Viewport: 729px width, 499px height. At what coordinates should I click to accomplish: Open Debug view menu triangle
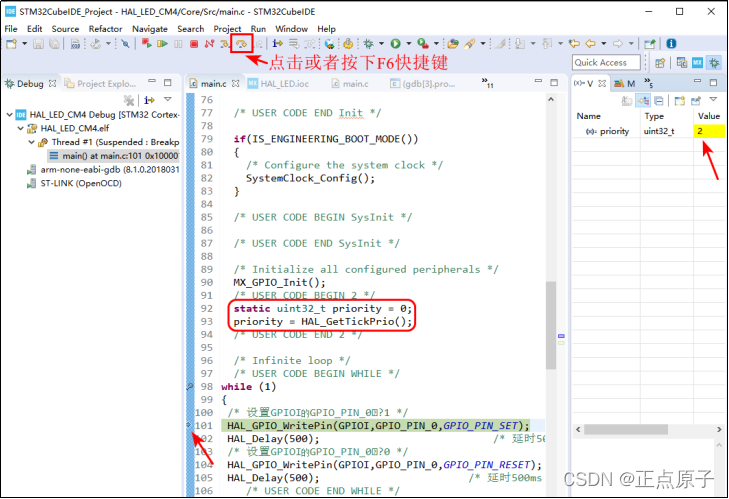click(x=168, y=100)
